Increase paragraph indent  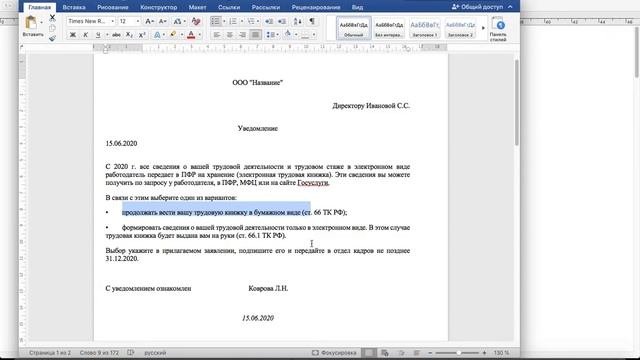[282, 21]
